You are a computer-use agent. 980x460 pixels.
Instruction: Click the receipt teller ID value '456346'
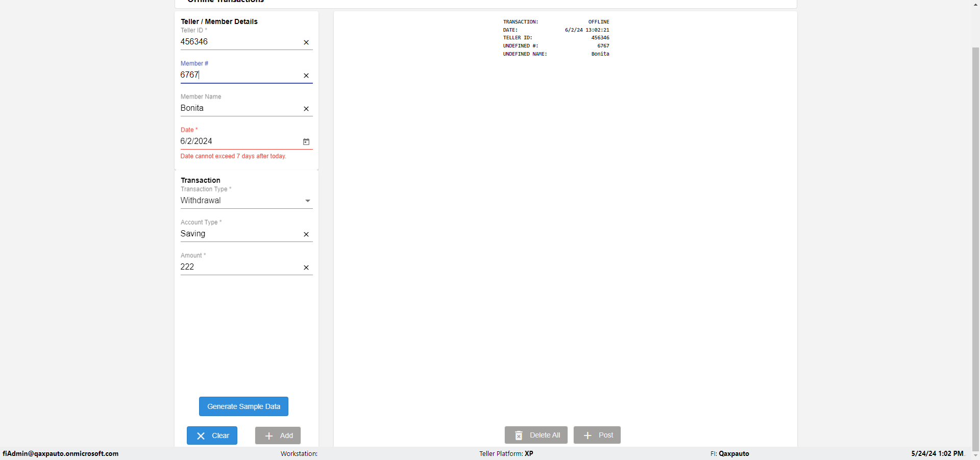[600, 38]
